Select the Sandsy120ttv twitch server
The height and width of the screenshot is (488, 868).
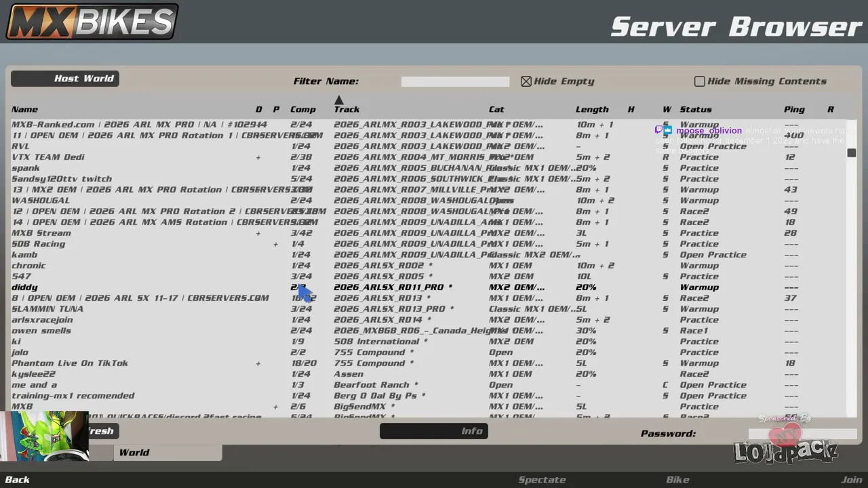(429, 179)
